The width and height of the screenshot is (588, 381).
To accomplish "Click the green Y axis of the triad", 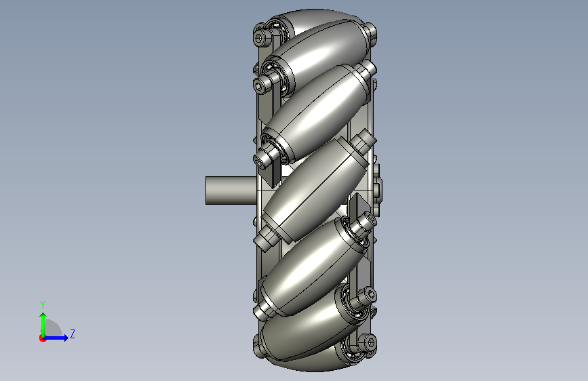I will pos(43,324).
